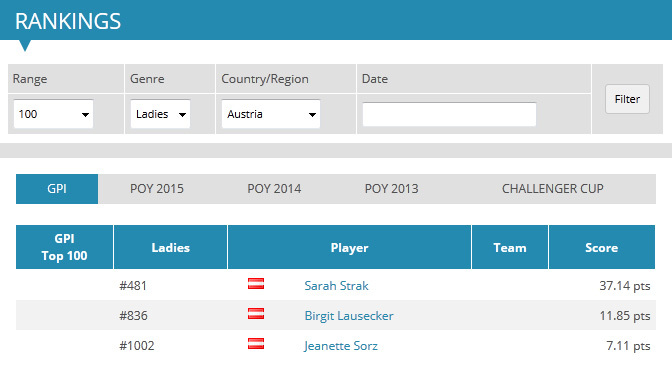
Task: Open Sarah Strak's player profile
Action: click(336, 286)
